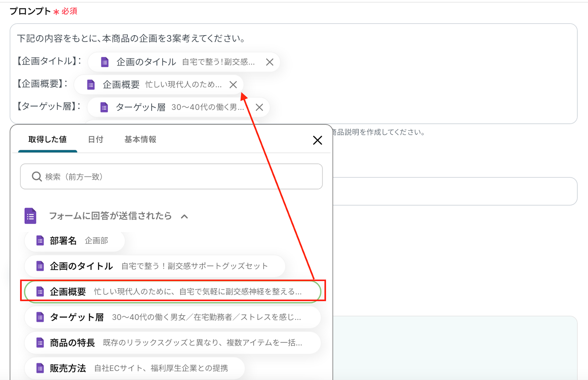Image resolution: width=588 pixels, height=380 pixels.
Task: Choose 企画概要 from the value list
Action: tap(172, 292)
